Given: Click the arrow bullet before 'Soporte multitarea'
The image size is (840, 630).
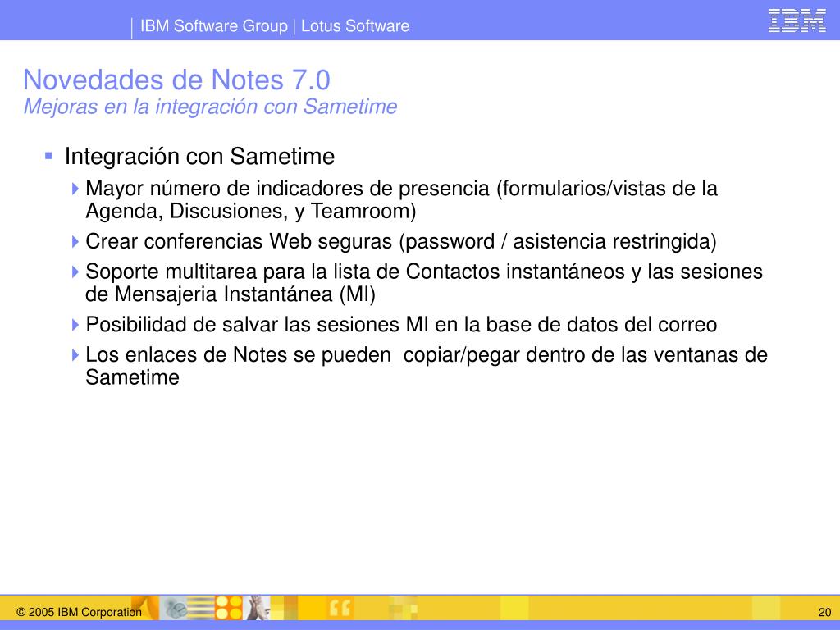Looking at the screenshot, I should (75, 272).
